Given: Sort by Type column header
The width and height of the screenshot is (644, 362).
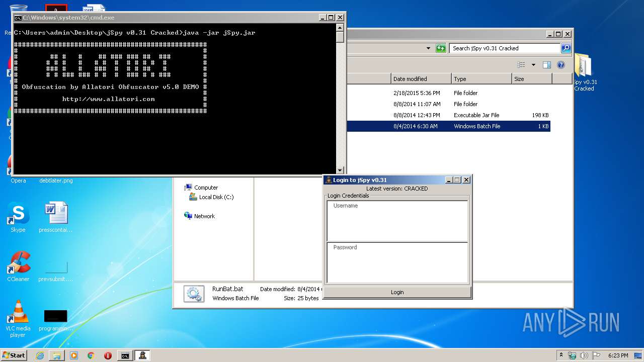Looking at the screenshot, I should pyautogui.click(x=481, y=79).
